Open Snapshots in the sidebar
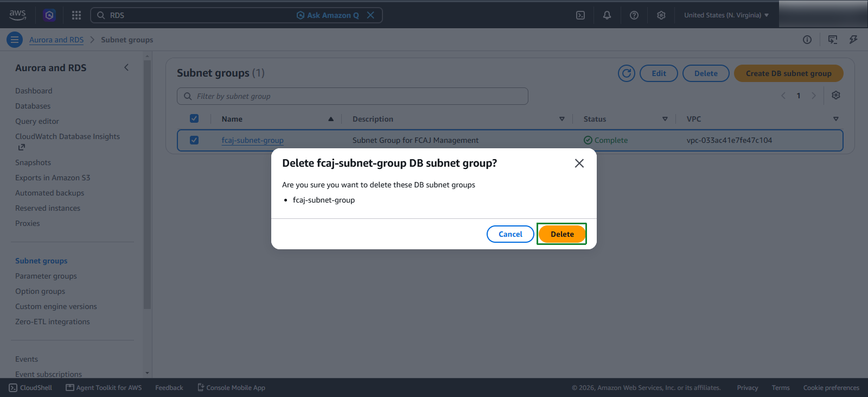The width and height of the screenshot is (868, 397). 33,162
